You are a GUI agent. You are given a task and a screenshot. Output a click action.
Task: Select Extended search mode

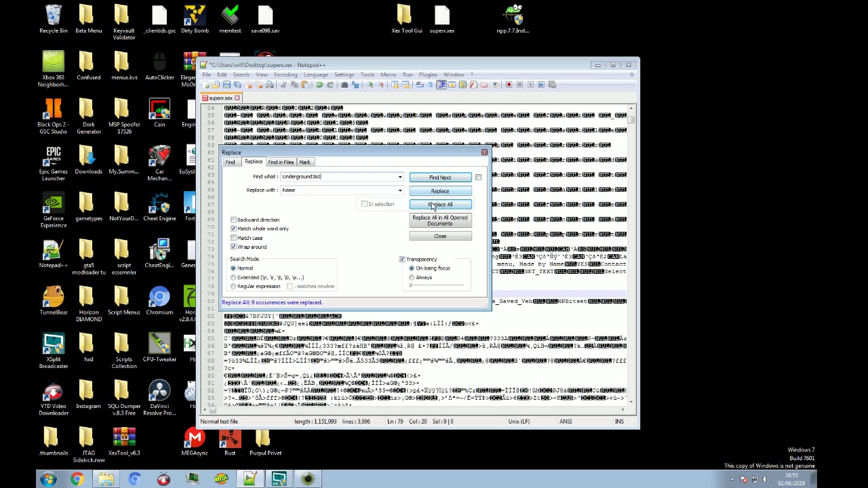tap(233, 277)
